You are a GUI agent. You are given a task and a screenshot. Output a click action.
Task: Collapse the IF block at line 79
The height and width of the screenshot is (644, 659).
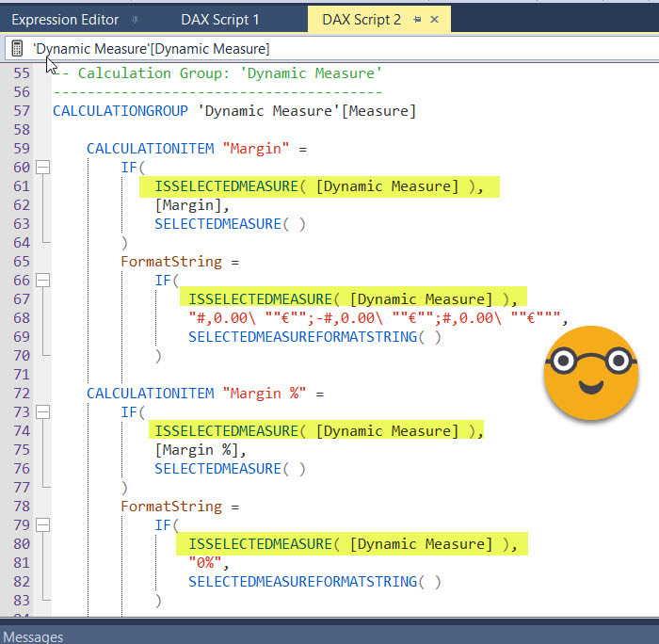click(41, 525)
